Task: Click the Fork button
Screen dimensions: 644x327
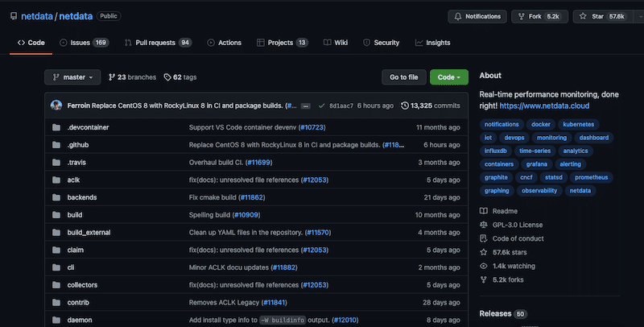Action: [x=539, y=16]
